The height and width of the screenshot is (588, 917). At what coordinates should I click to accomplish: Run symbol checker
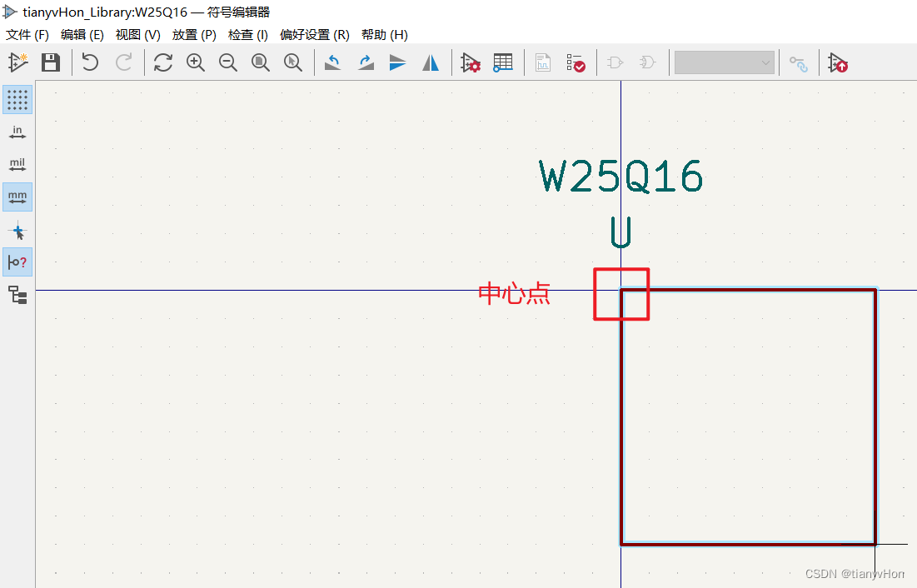point(576,62)
